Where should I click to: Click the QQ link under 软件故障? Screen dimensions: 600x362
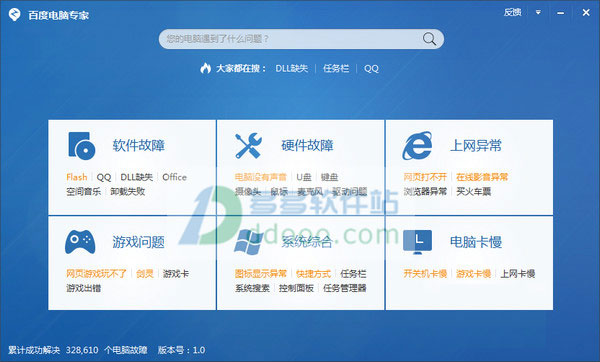(104, 177)
